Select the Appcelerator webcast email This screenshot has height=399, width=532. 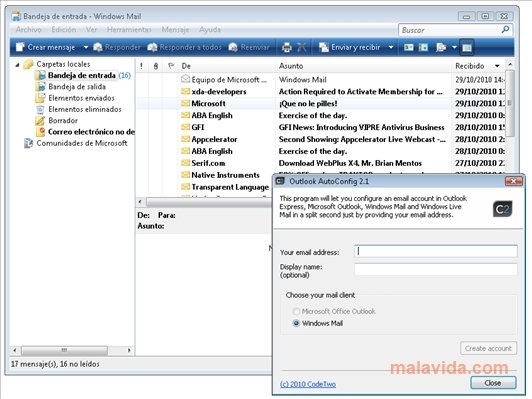pos(320,139)
